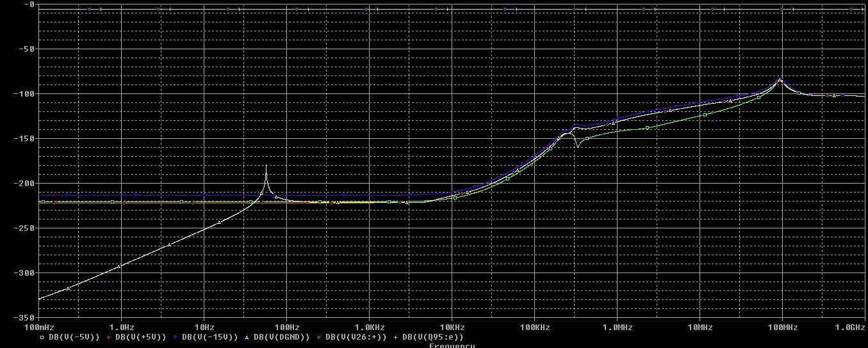Click the -300 y-axis label
Viewport: 868px width, 348px height.
(24, 273)
